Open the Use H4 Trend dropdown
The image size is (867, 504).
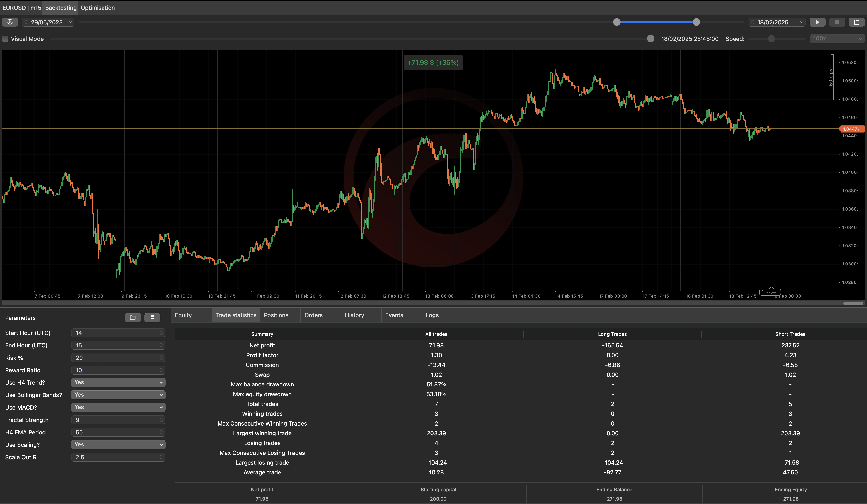click(x=118, y=382)
